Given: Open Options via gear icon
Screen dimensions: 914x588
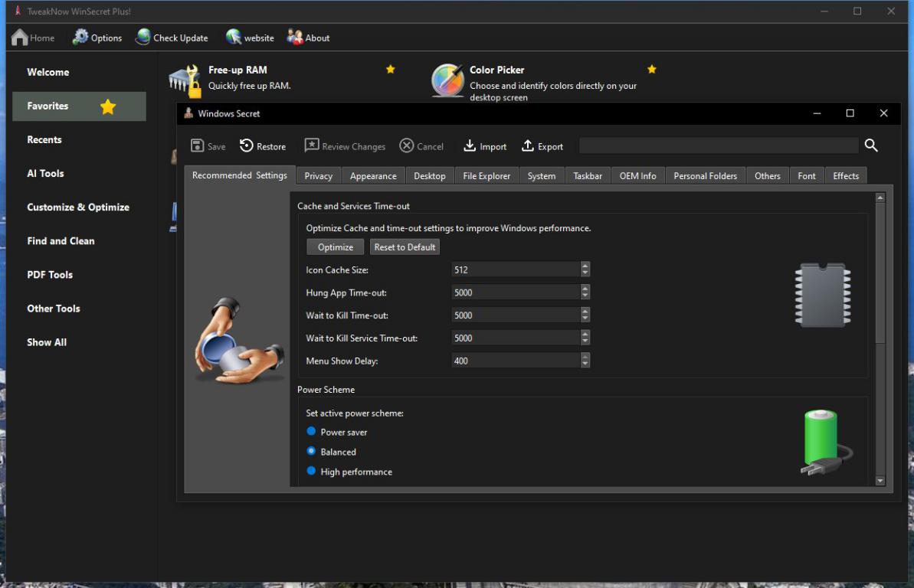Looking at the screenshot, I should [x=80, y=38].
